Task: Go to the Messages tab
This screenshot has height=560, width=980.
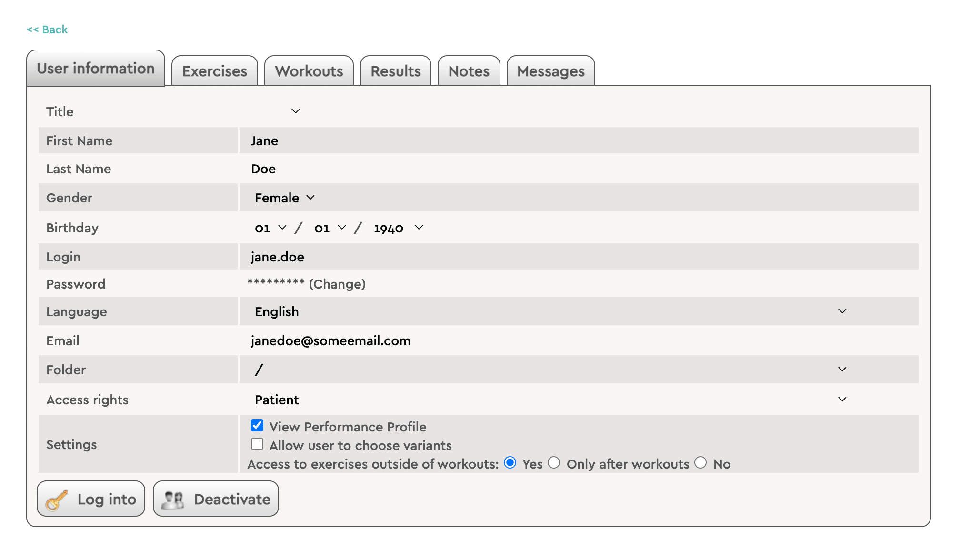Action: coord(551,71)
